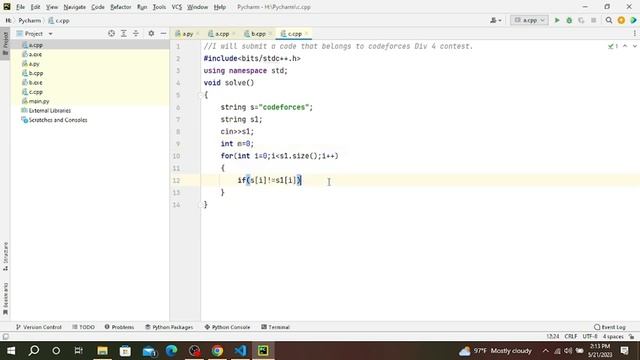This screenshot has height=360, width=640.
Task: Click the grey Stop button in toolbar
Action: 593,20
